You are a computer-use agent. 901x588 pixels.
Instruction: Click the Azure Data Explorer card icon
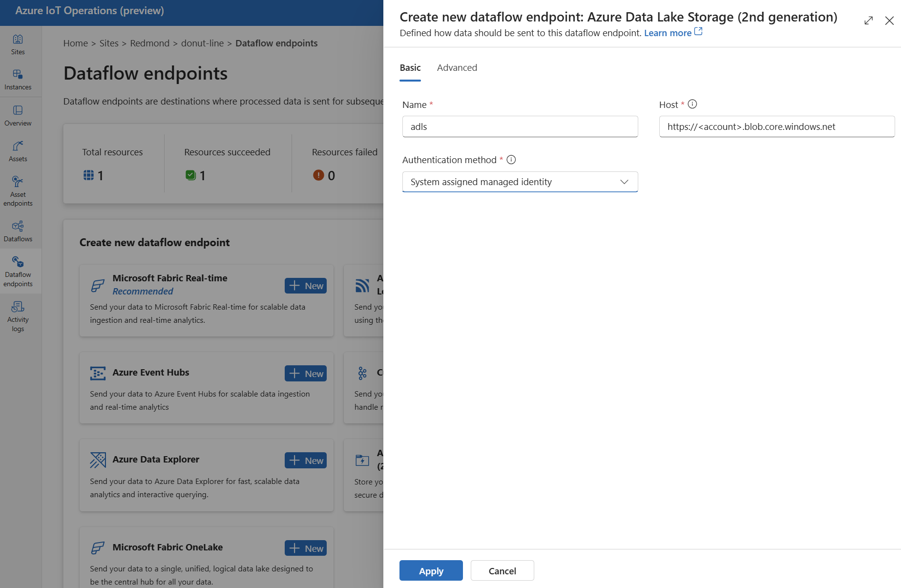click(x=98, y=460)
